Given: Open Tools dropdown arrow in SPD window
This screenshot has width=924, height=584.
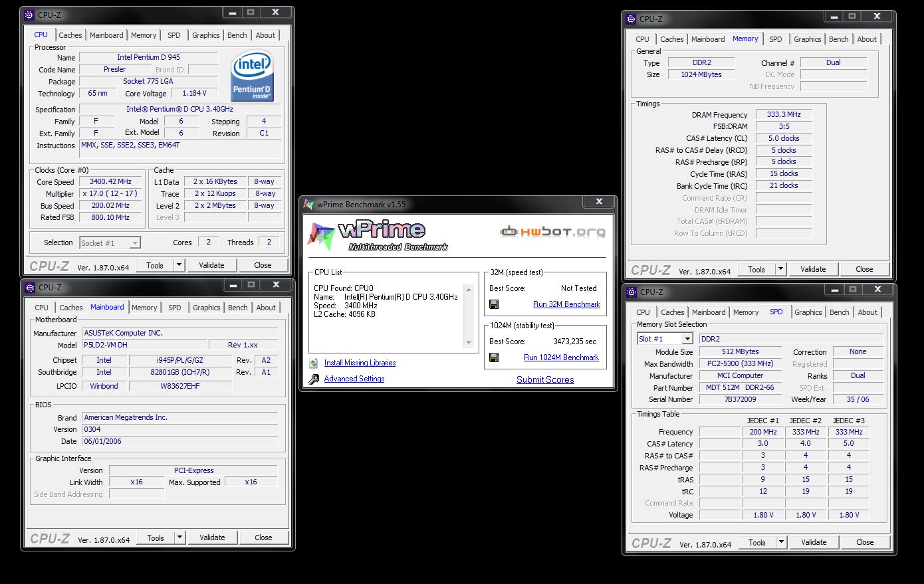Looking at the screenshot, I should tap(781, 542).
